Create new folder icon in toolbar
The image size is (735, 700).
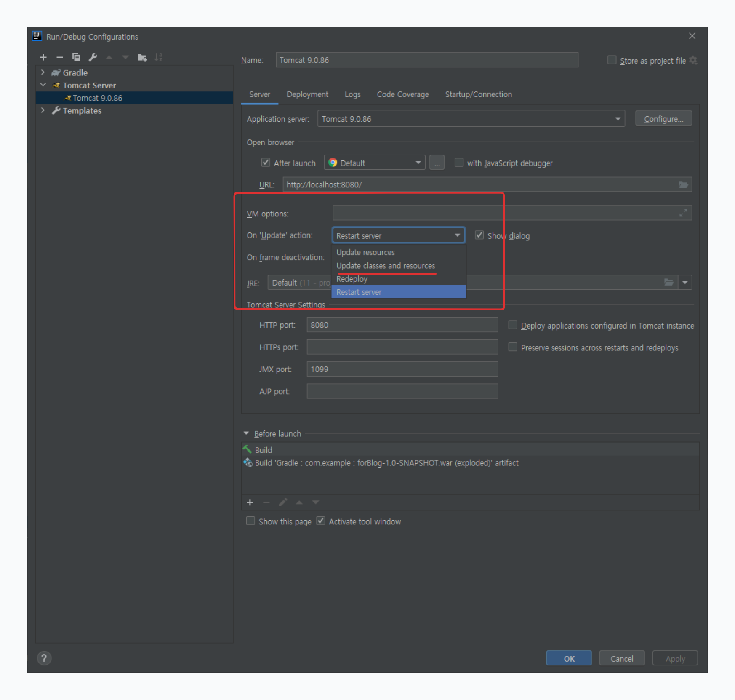[142, 57]
